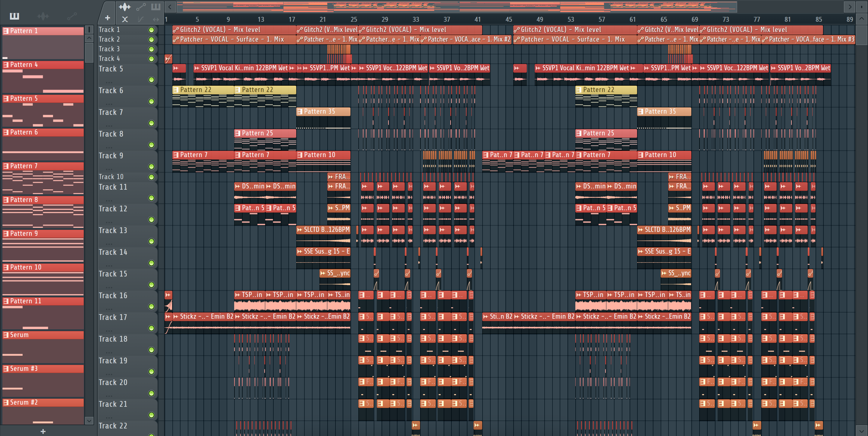
Task: Select the Track 17 header
Action: [127, 323]
